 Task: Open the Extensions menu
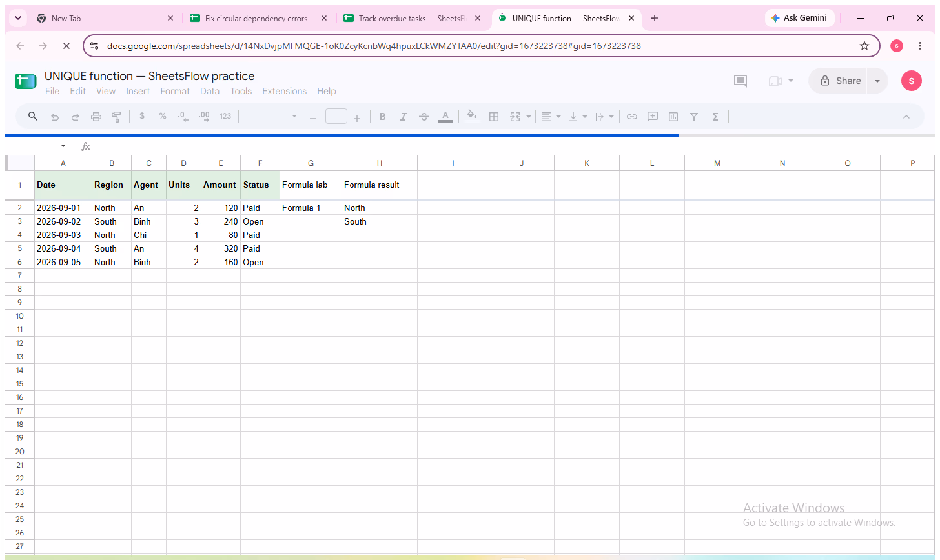pyautogui.click(x=285, y=91)
